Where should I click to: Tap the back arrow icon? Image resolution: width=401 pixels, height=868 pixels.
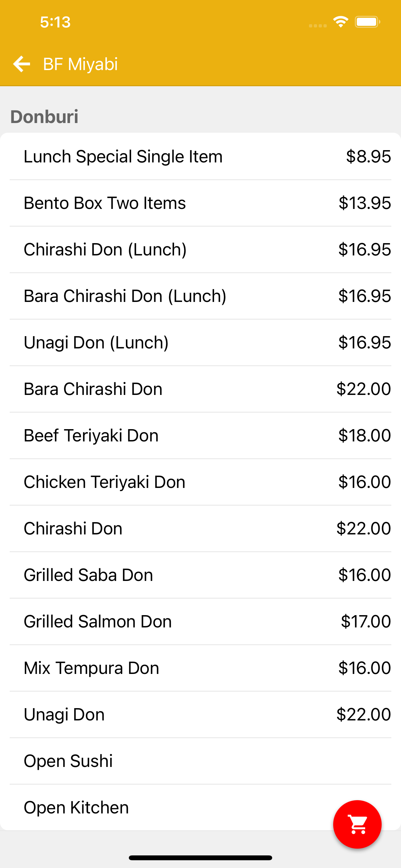click(22, 64)
